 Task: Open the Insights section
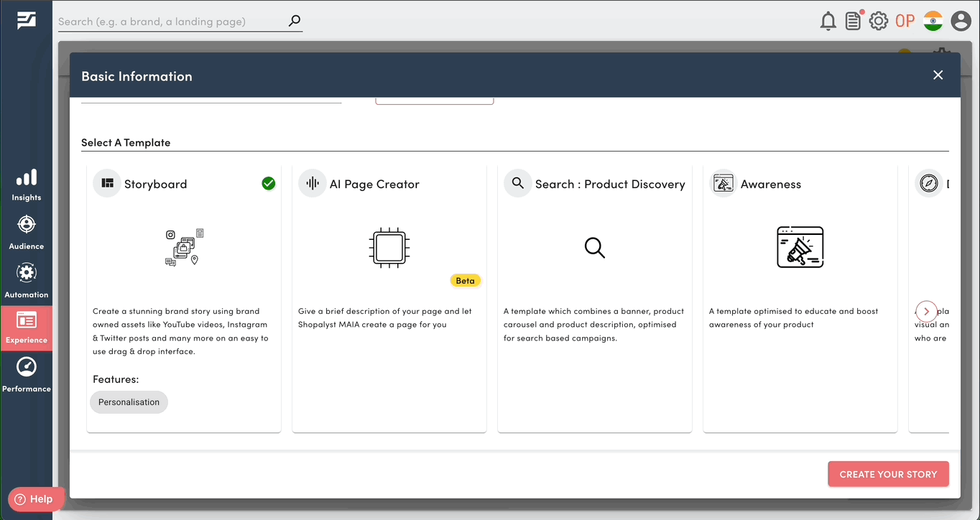(27, 185)
